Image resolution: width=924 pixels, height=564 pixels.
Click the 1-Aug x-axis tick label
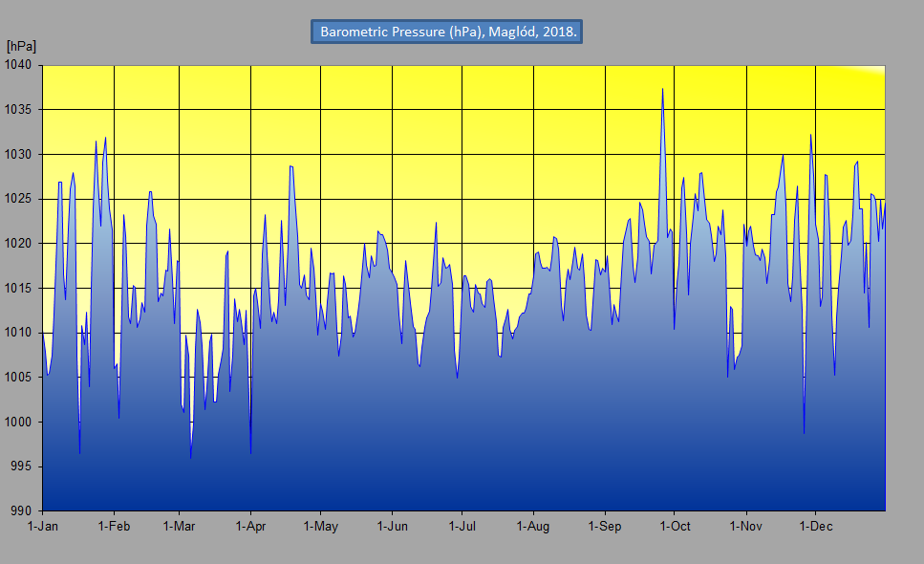pyautogui.click(x=532, y=526)
